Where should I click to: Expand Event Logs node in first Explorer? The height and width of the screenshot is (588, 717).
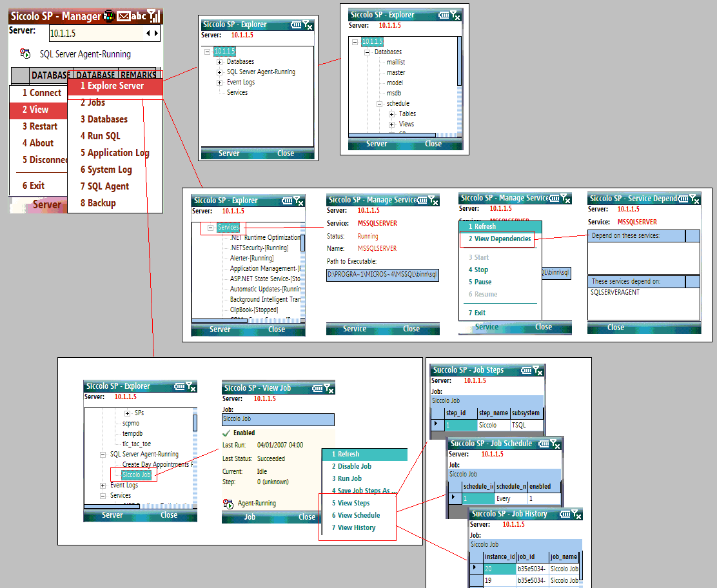(219, 83)
